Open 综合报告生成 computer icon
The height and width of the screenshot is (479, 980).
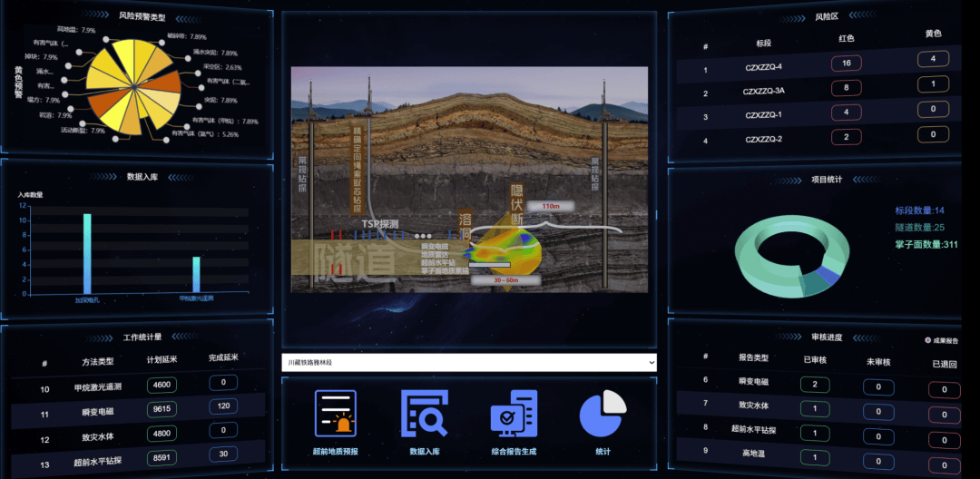click(x=514, y=415)
